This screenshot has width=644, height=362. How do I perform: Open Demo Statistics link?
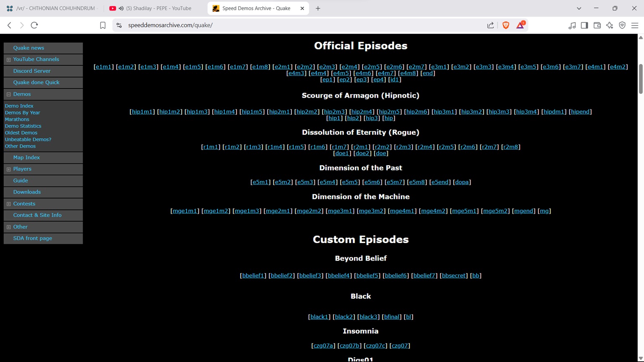click(23, 126)
